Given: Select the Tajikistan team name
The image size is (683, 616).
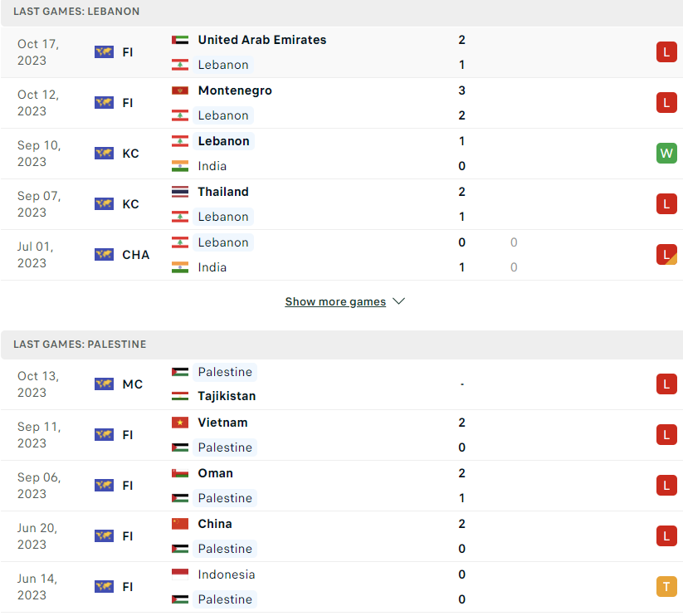Looking at the screenshot, I should click(x=227, y=396).
